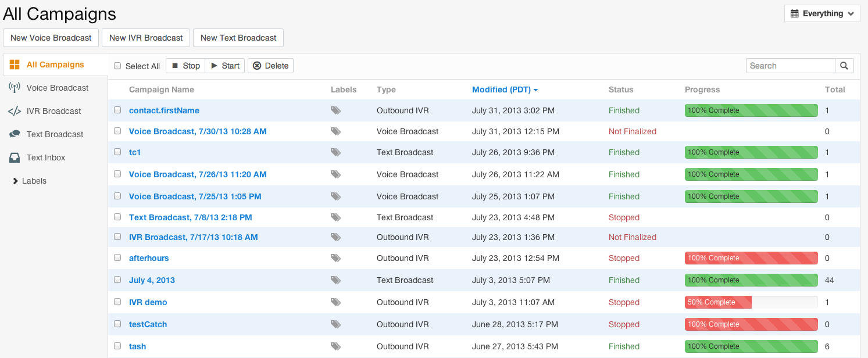
Task: Click the label tag icon for the afterhours row
Action: tap(335, 258)
